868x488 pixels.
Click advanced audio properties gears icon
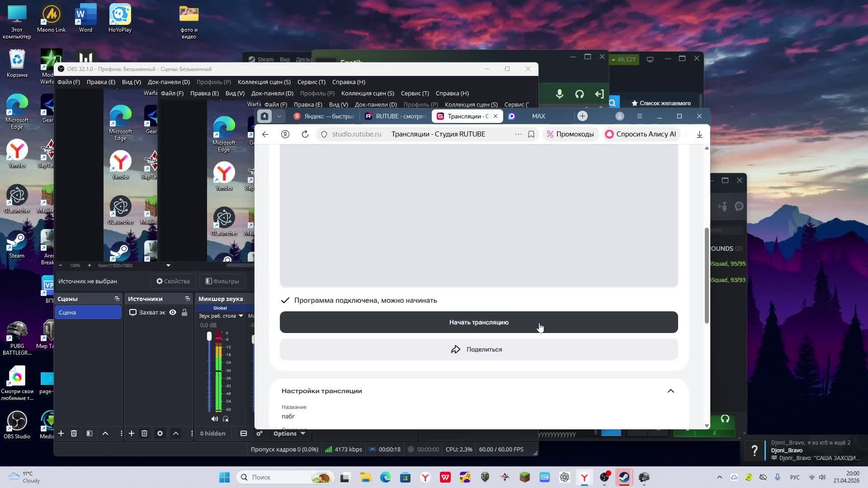(x=259, y=433)
